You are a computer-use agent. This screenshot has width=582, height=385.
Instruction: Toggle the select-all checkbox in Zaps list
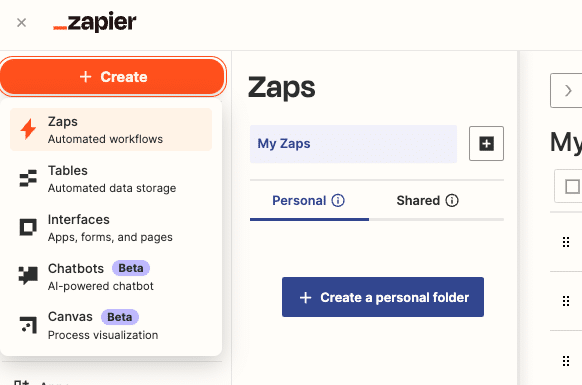(x=572, y=186)
